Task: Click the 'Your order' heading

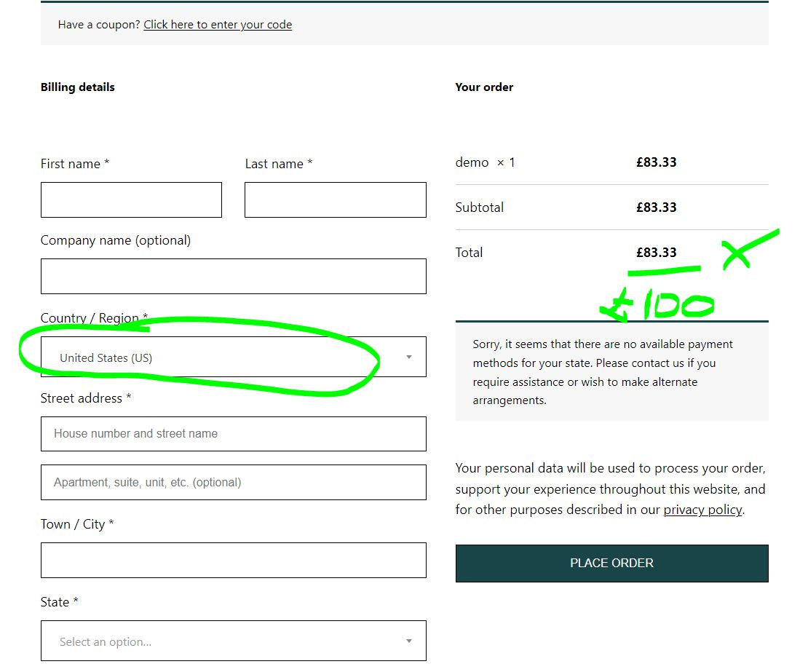Action: [484, 87]
